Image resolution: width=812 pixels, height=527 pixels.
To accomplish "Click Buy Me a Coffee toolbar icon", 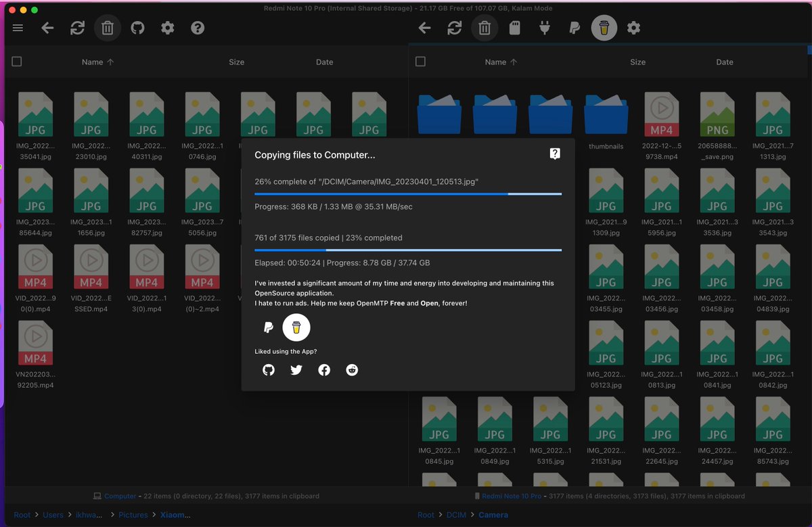I will [604, 28].
